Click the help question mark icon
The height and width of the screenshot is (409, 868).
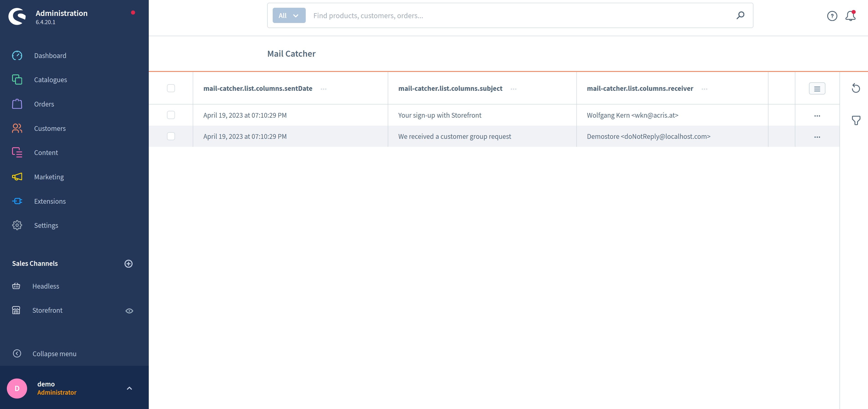[x=832, y=15]
